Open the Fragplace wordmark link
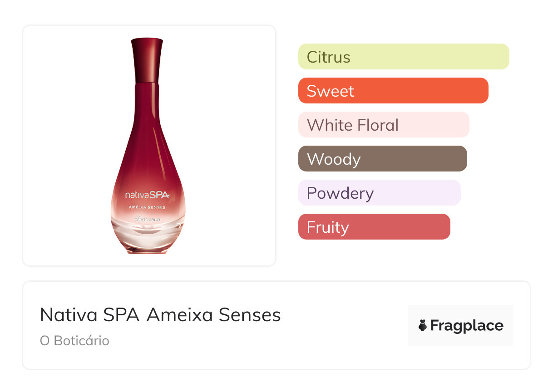Screen dimensions: 553x392 coord(467,325)
